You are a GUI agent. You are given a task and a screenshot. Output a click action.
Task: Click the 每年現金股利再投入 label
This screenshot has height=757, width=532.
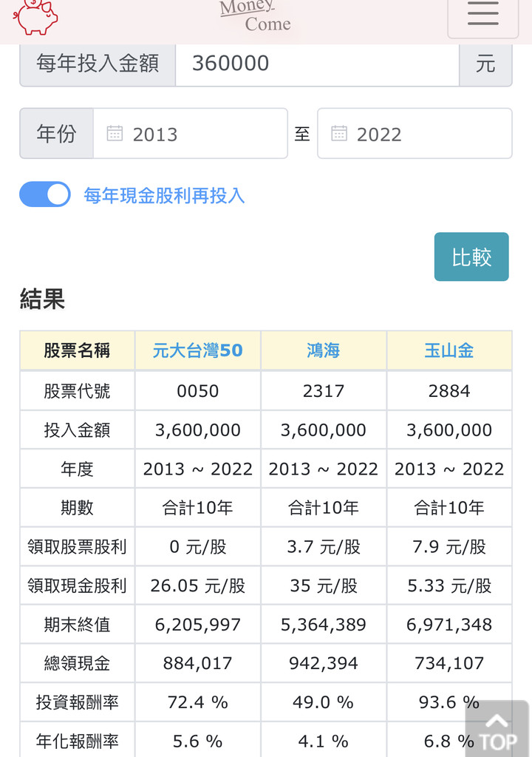164,195
